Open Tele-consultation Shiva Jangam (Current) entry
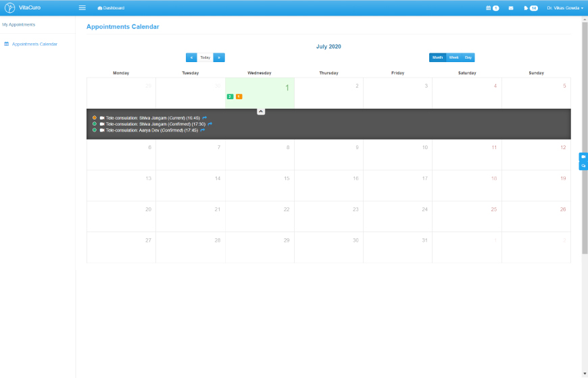Image resolution: width=588 pixels, height=378 pixels. (153, 118)
